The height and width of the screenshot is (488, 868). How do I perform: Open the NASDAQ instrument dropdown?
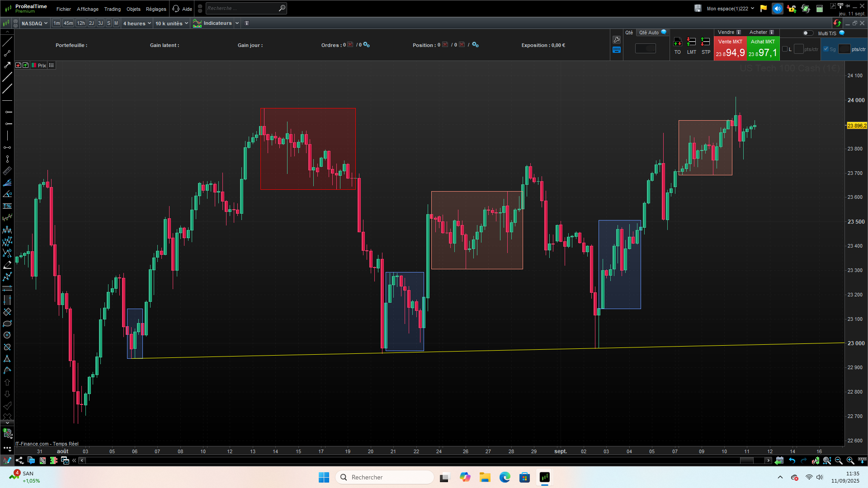[34, 23]
